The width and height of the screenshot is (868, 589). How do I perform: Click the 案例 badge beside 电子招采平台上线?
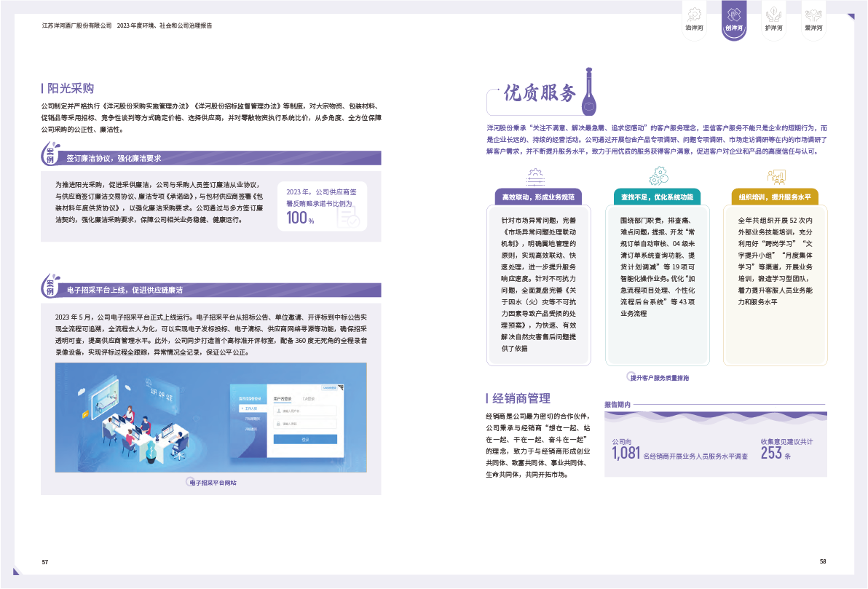point(50,287)
